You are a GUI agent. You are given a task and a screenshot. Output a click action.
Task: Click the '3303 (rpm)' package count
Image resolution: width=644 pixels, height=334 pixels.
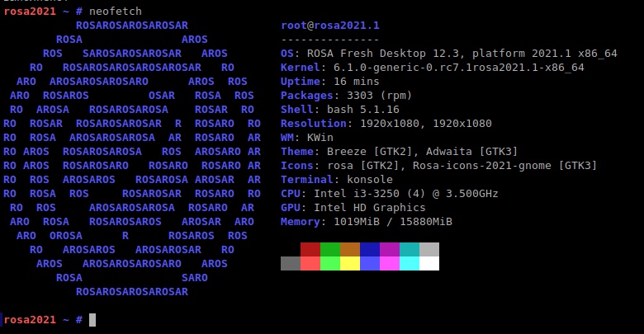coord(380,95)
